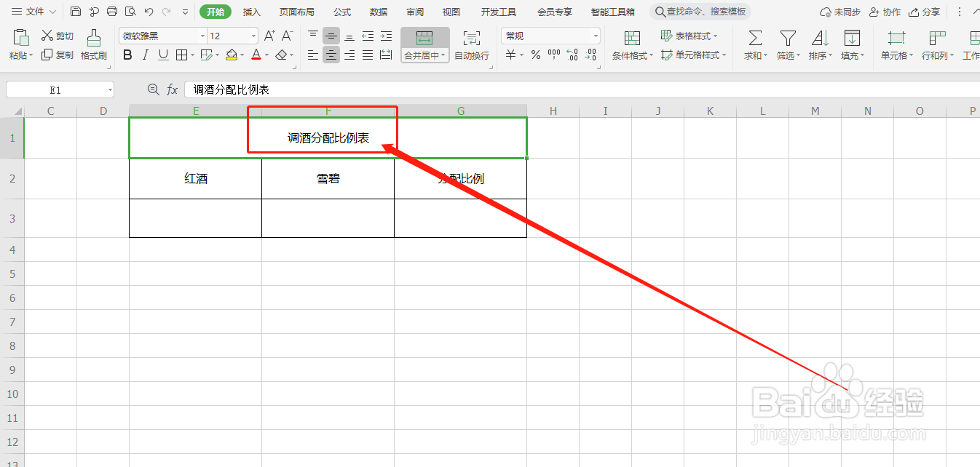Increase font size with A+ icon
This screenshot has width=980, height=467.
(x=269, y=36)
